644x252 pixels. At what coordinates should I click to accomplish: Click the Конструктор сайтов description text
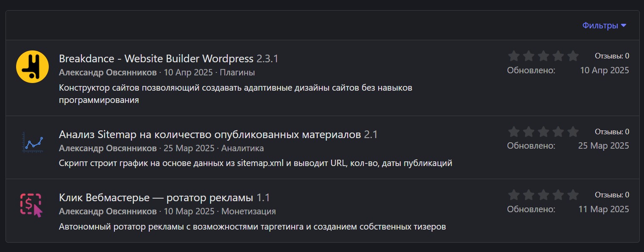pos(236,94)
